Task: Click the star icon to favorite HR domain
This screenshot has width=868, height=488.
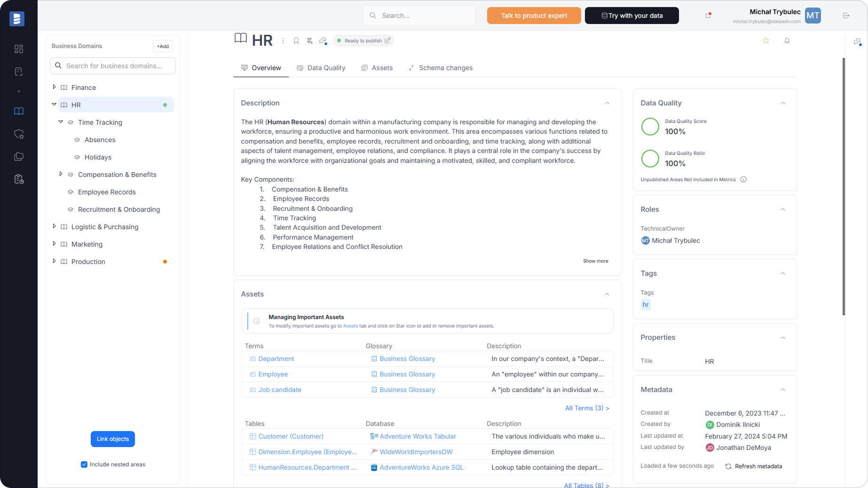Action: click(765, 40)
